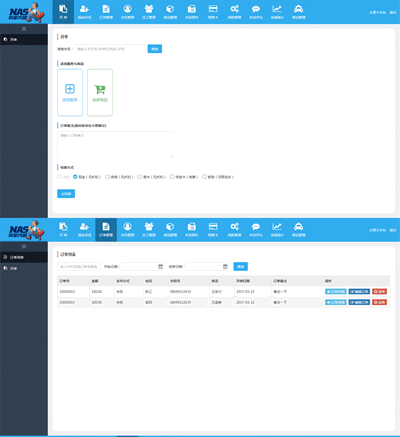
Task: Open the start date picker field
Action: tap(143, 266)
